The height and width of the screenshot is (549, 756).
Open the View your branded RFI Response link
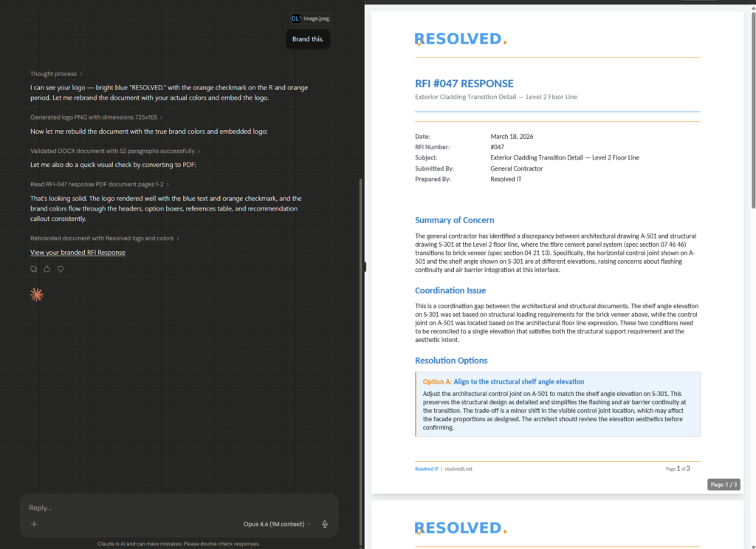click(78, 253)
